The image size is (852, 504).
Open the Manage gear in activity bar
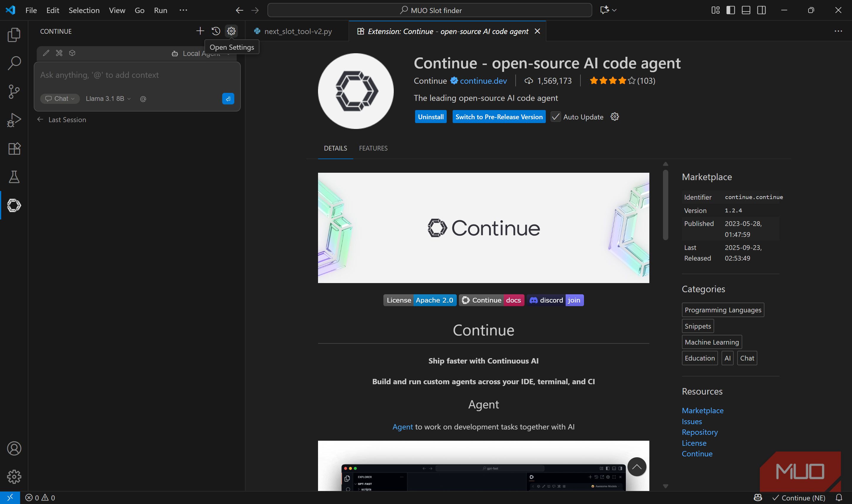14,476
